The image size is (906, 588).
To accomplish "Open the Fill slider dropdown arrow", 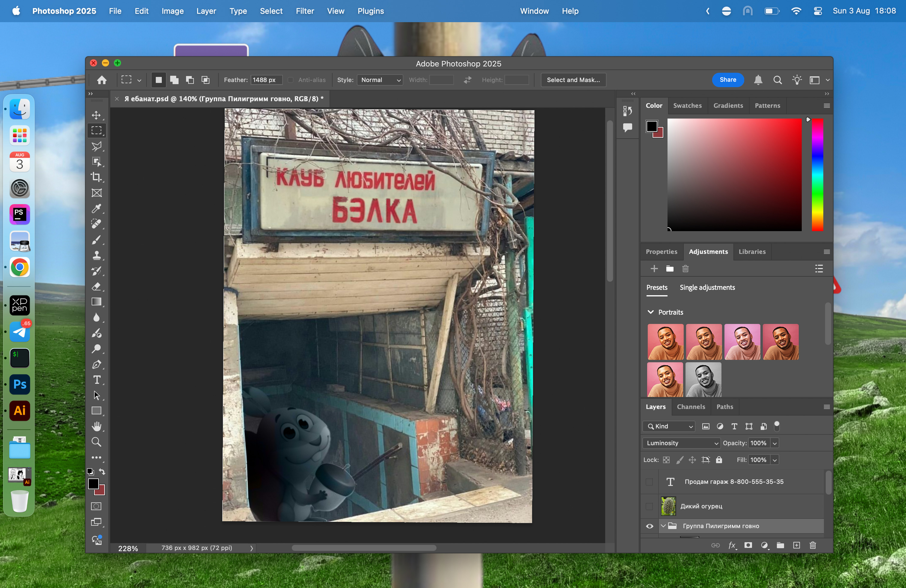I will pos(774,460).
